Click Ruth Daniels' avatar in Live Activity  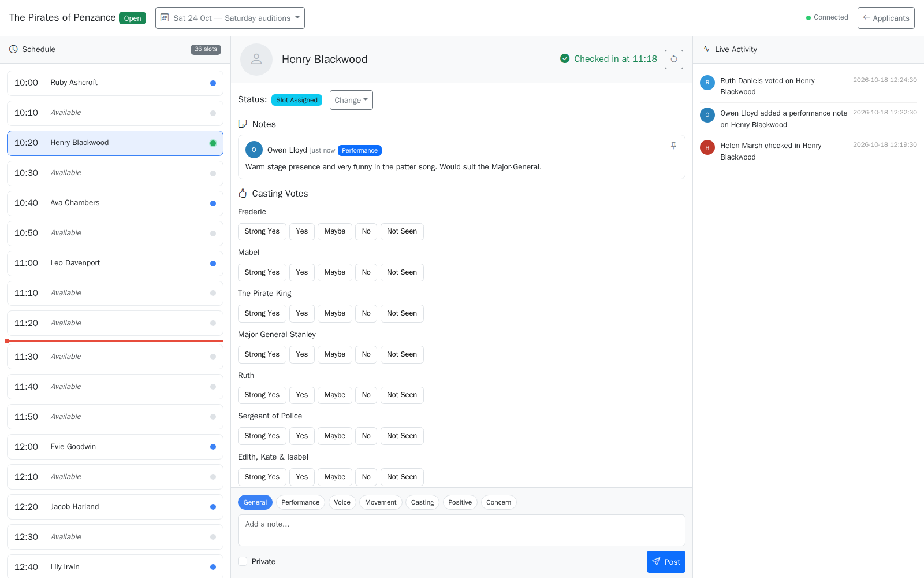pyautogui.click(x=707, y=83)
